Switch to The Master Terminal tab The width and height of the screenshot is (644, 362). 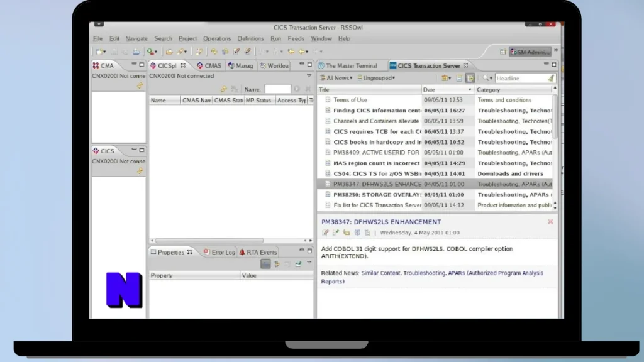point(347,65)
